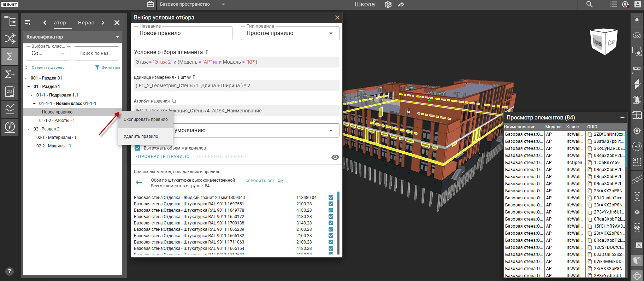
Task: Toggle the eye visibility icon in rule dialog
Action: click(335, 157)
